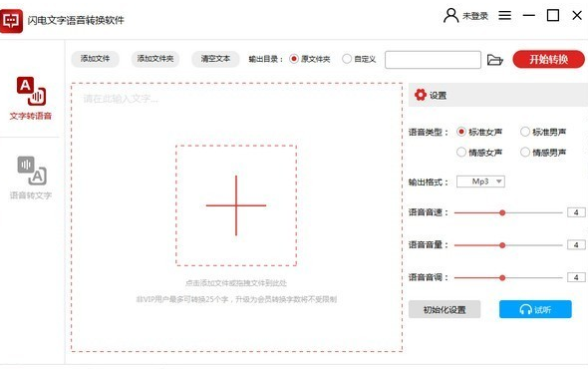Click the 添加文件夹 button

(x=155, y=59)
